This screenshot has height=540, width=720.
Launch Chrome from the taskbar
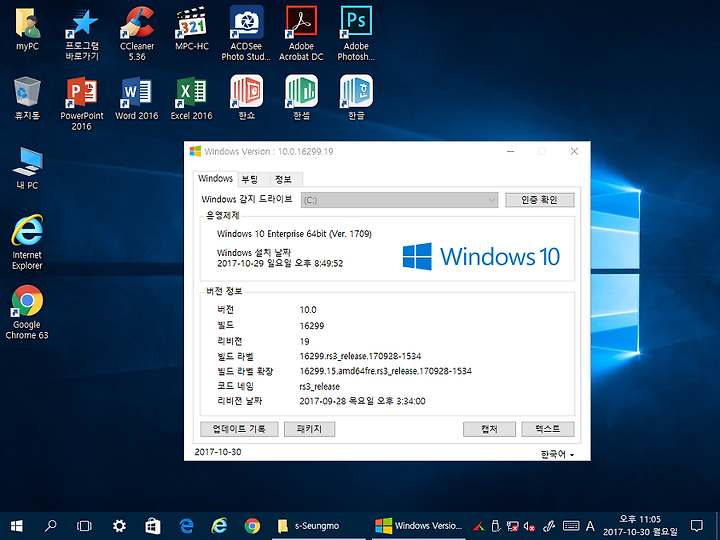pos(252,526)
